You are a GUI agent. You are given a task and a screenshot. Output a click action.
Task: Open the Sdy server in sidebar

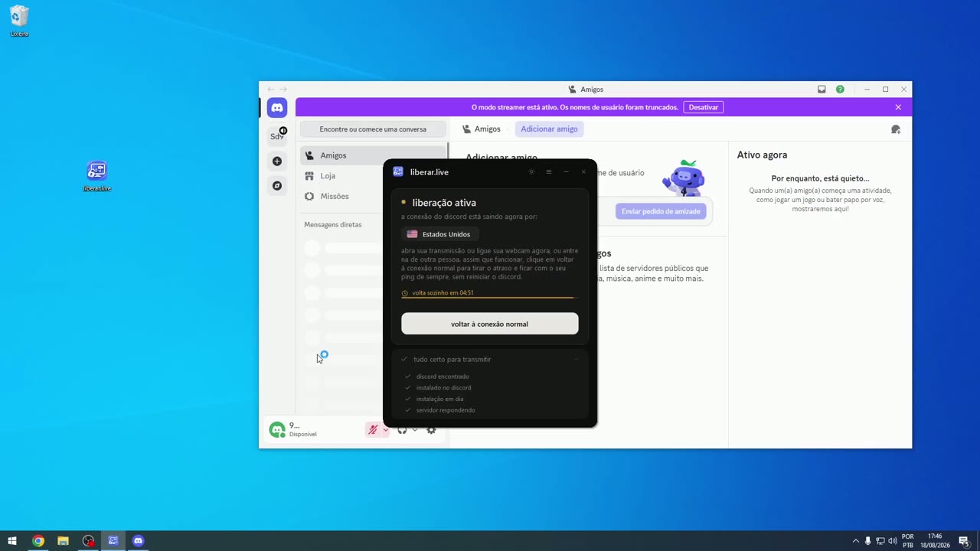pos(277,136)
